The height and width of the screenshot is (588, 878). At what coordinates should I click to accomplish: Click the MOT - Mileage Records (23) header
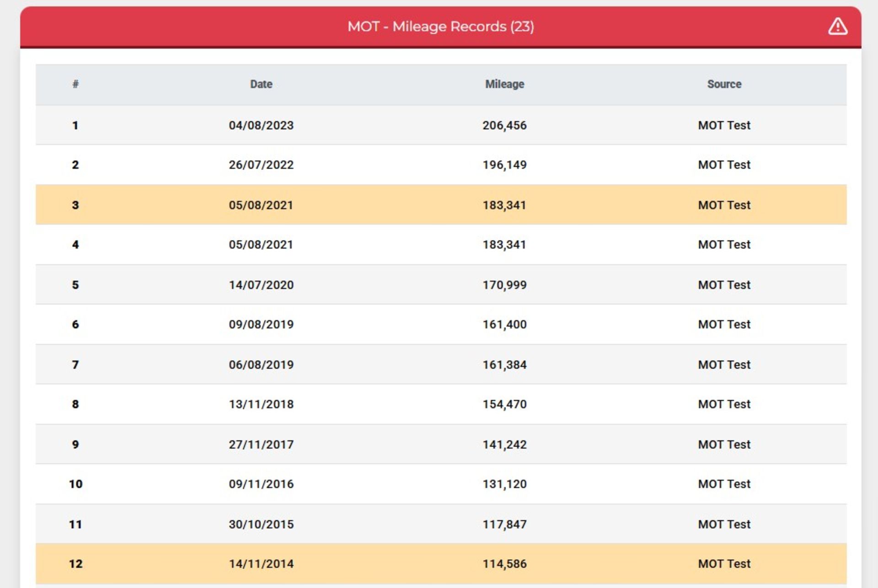click(x=440, y=27)
